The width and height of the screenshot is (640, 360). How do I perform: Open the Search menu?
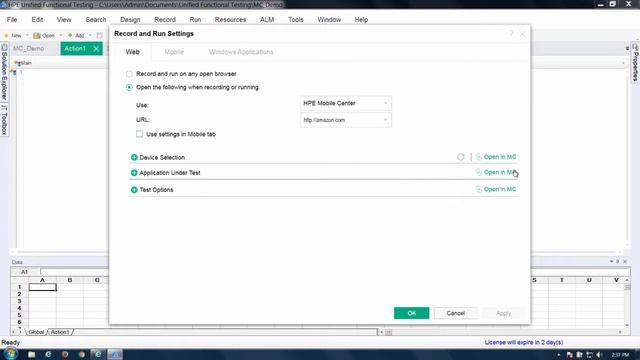click(x=96, y=20)
